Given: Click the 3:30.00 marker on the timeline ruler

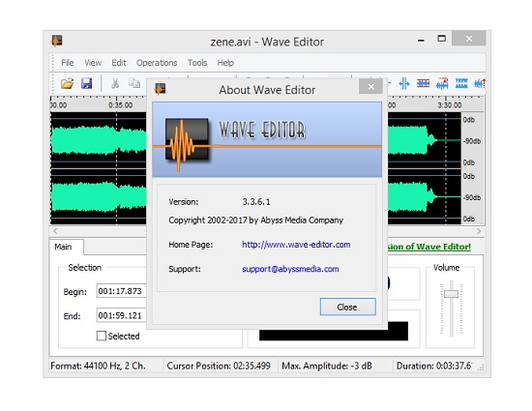Looking at the screenshot, I should [x=449, y=105].
